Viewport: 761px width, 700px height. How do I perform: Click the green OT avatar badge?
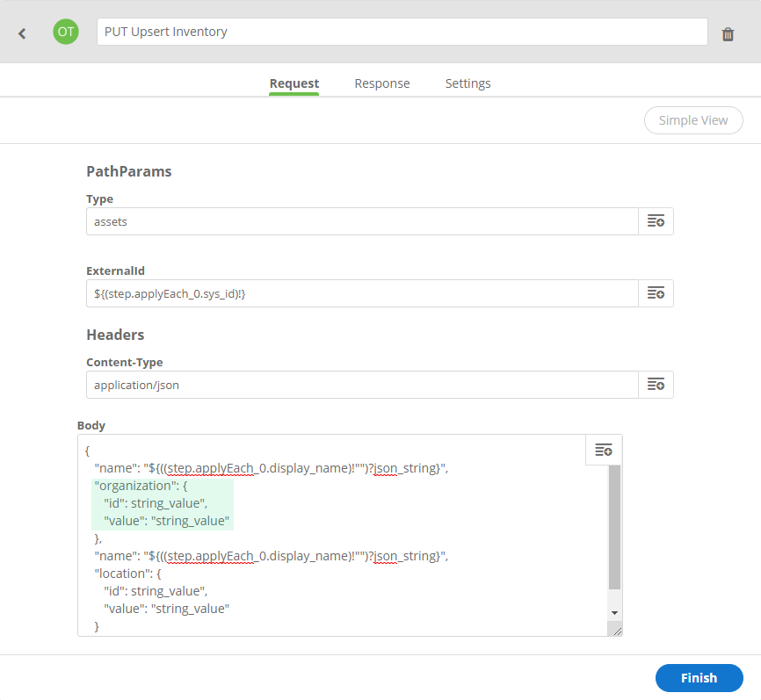coord(66,32)
